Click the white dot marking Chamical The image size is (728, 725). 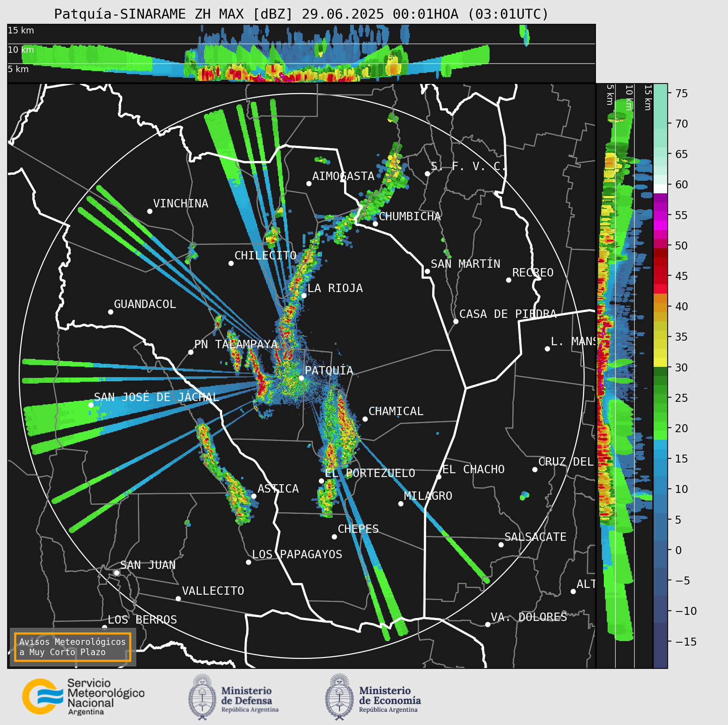[x=365, y=419]
